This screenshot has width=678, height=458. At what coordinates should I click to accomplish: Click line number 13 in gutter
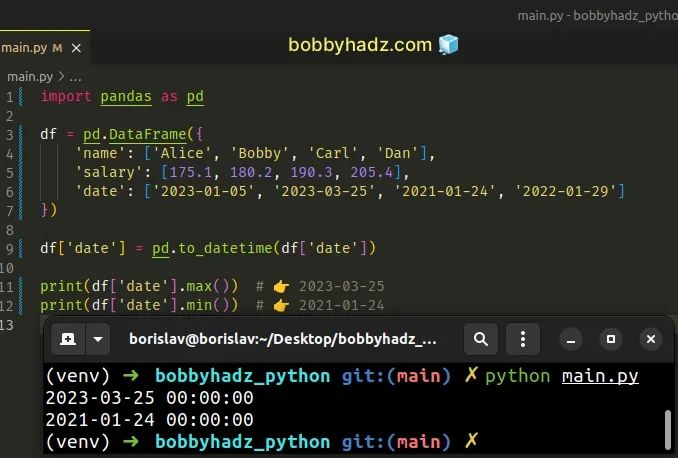(7, 325)
